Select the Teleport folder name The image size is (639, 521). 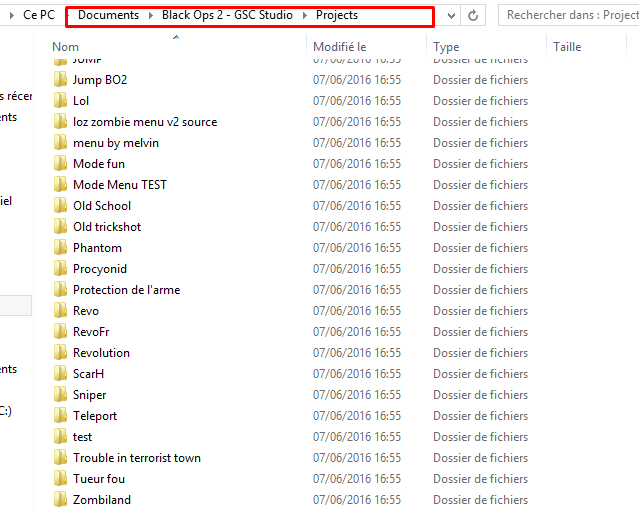95,416
